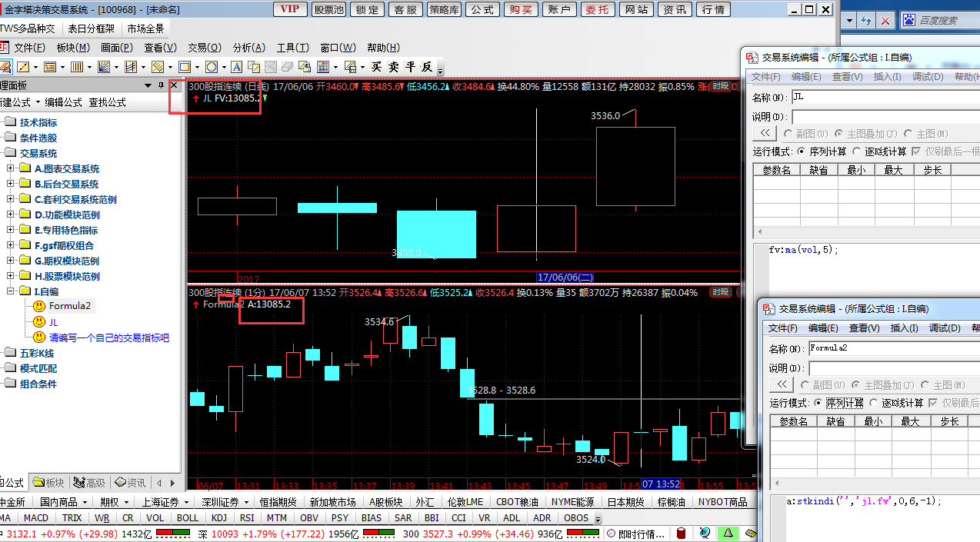
Task: Select 主图 radio in JL editor
Action: click(908, 134)
